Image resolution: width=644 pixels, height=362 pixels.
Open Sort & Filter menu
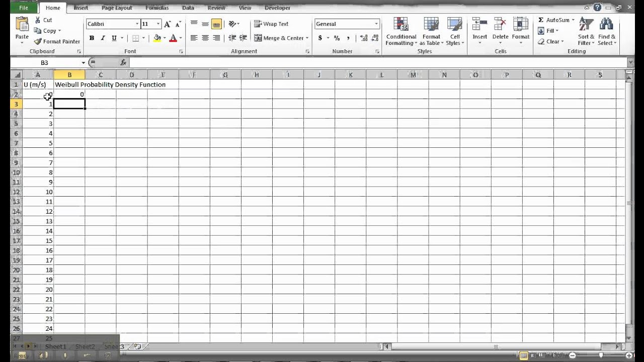coord(586,31)
